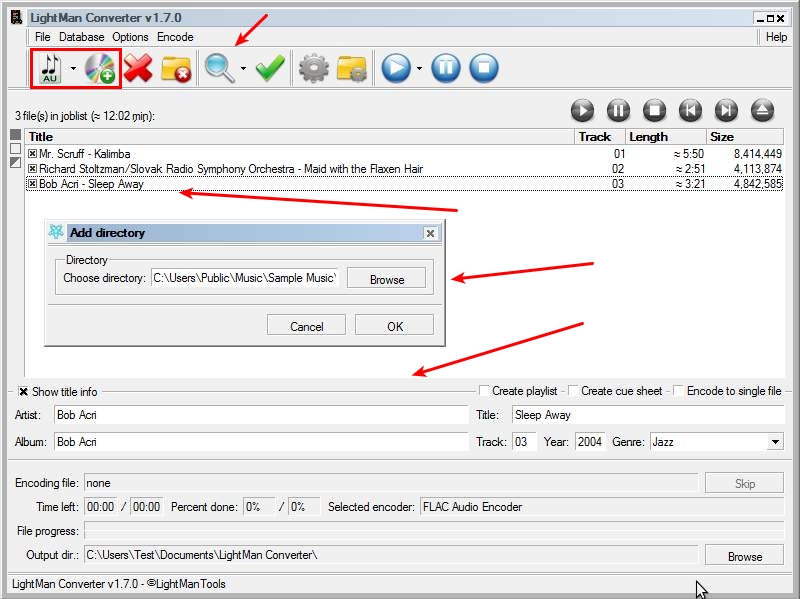Open dropdown arrow next to add-files icon
Image resolution: width=800 pixels, height=599 pixels.
pyautogui.click(x=73, y=69)
